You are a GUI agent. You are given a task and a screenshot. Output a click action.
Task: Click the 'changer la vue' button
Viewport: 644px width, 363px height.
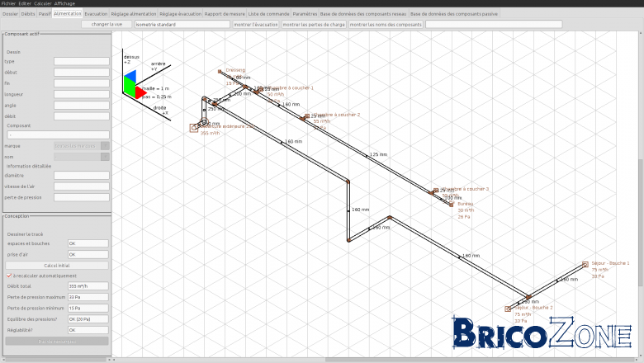(107, 24)
